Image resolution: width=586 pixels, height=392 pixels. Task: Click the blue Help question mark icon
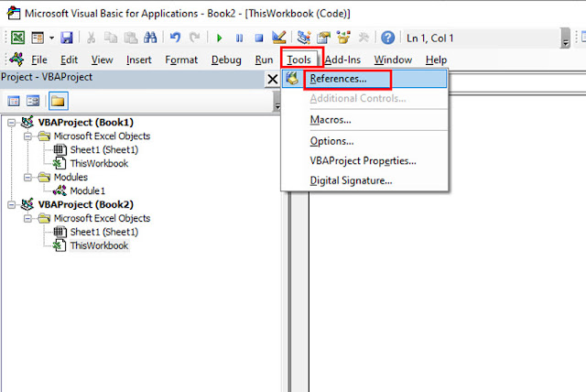tap(387, 38)
